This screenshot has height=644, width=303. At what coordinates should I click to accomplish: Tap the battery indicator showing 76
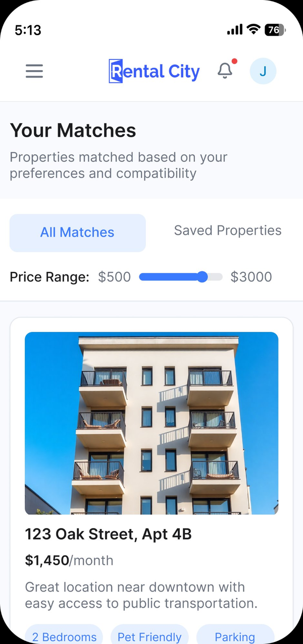[275, 30]
